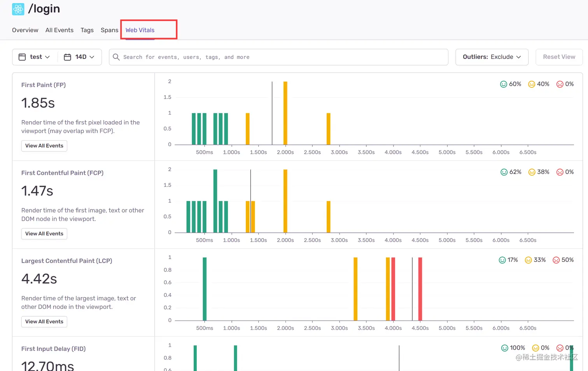Click the LCP value 4.42s
The width and height of the screenshot is (588, 371).
click(x=39, y=279)
